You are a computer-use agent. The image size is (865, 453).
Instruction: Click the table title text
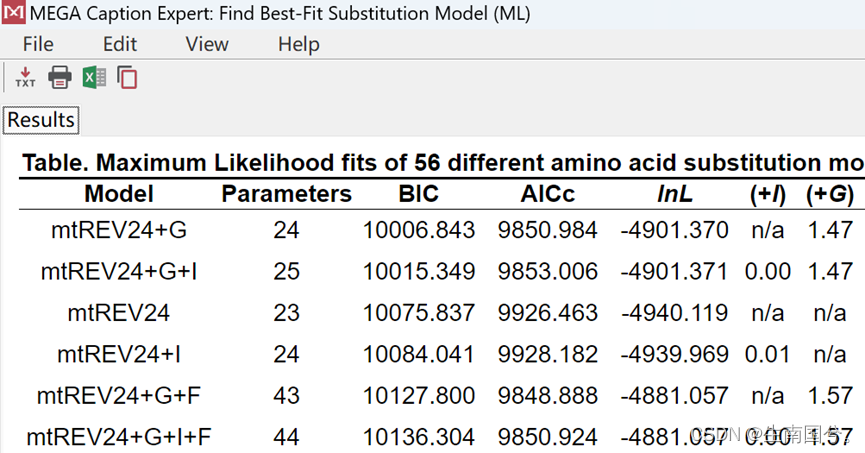[443, 163]
